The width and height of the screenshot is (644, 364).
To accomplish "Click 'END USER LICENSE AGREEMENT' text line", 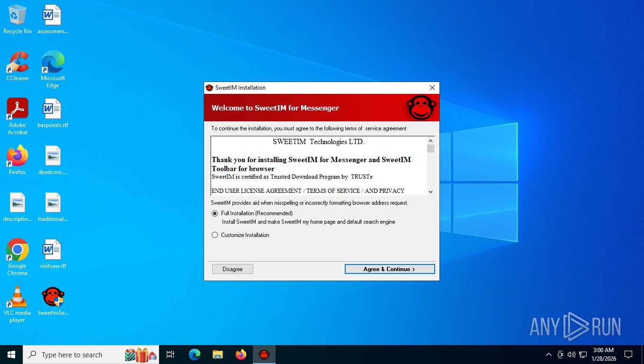I will click(308, 191).
